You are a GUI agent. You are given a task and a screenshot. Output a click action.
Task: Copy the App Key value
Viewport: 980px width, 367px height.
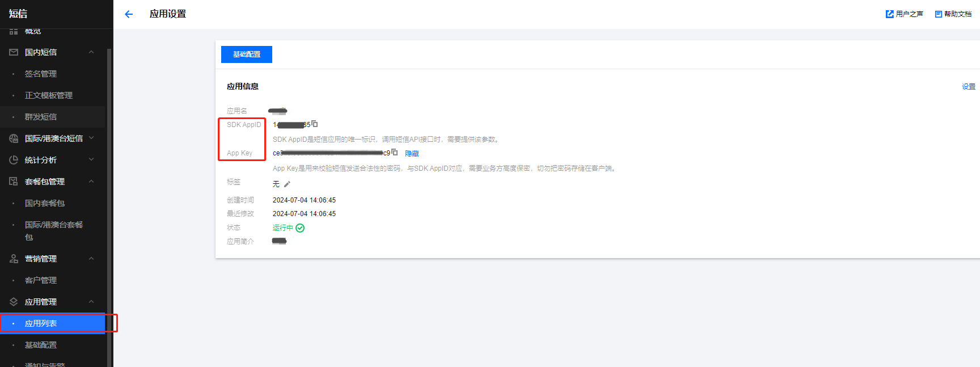click(x=395, y=152)
